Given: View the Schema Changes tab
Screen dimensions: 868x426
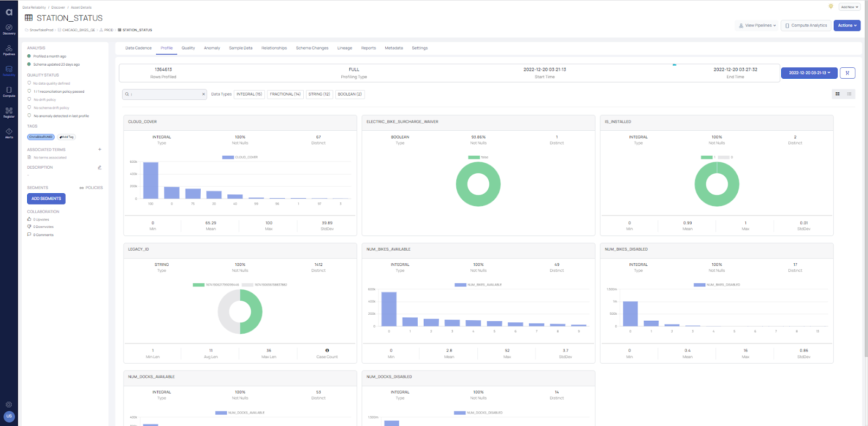Looking at the screenshot, I should click(x=312, y=48).
